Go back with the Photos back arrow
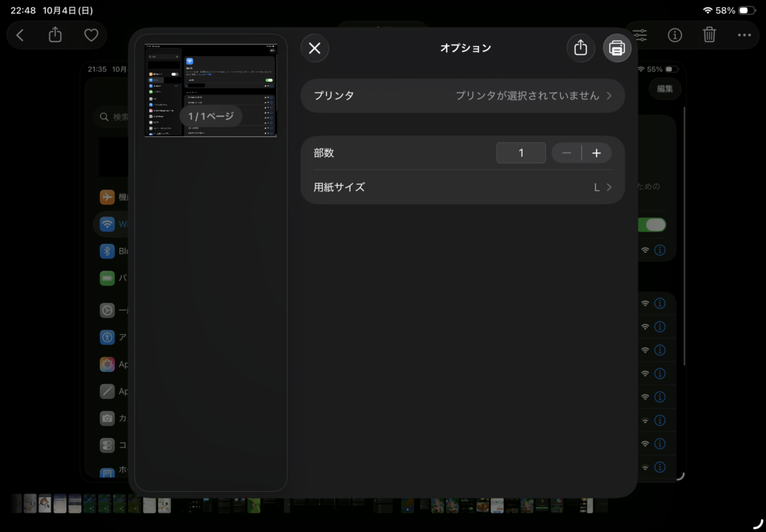The image size is (766, 532). point(20,35)
